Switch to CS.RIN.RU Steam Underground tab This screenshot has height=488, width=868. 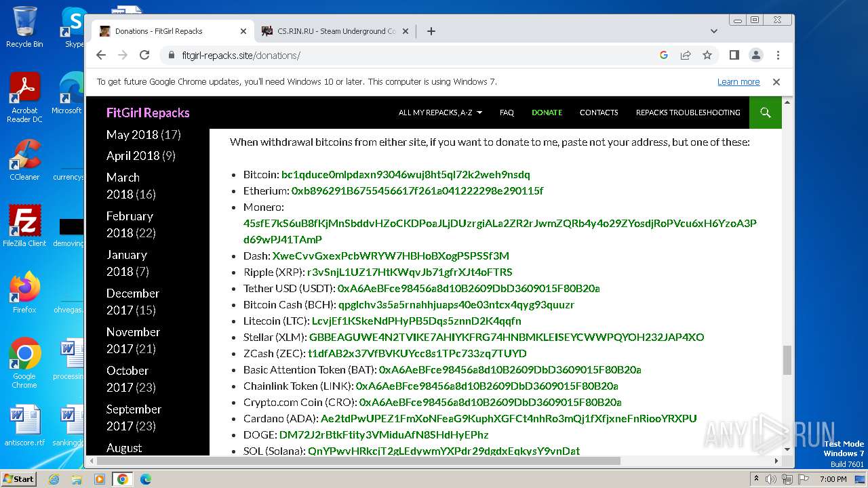click(x=335, y=31)
